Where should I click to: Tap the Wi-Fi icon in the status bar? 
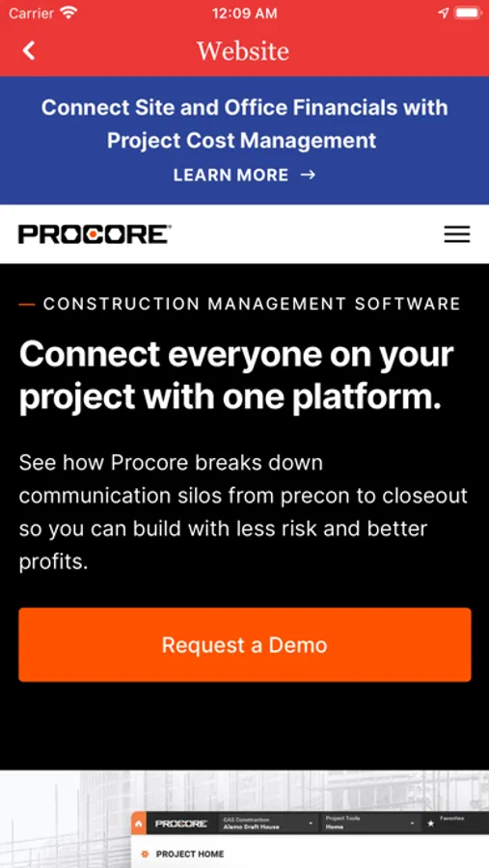click(69, 13)
